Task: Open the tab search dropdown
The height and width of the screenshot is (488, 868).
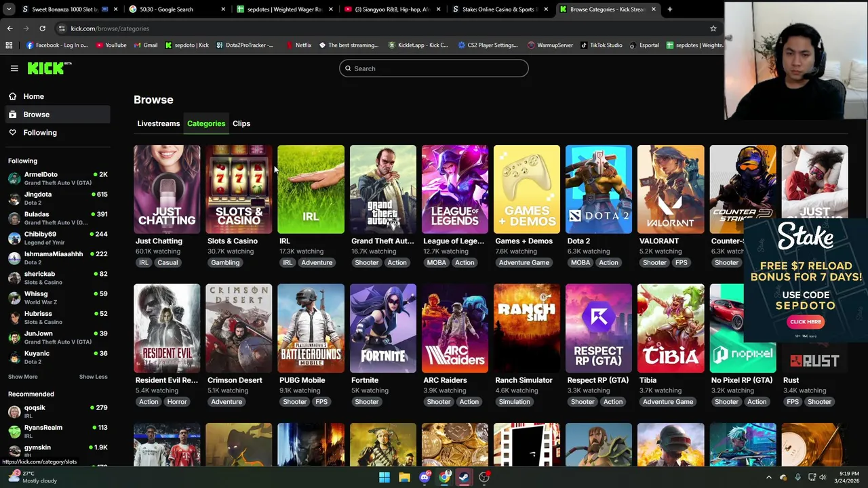Action: [9, 9]
